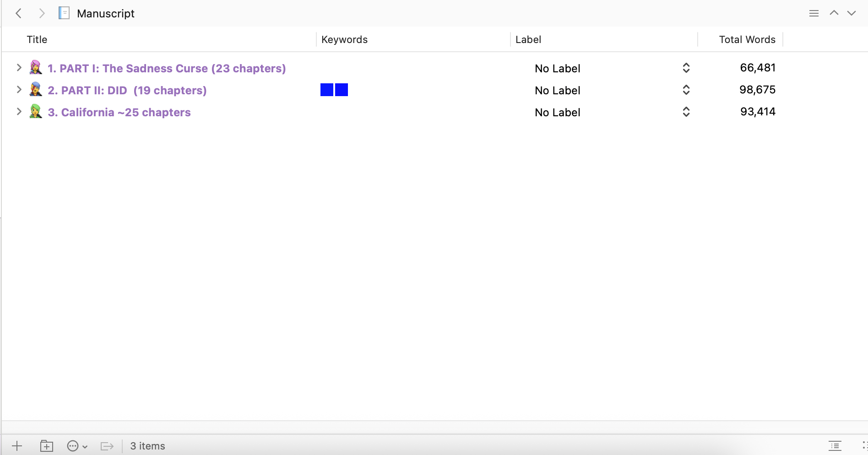Go to next document with down chevron
This screenshot has width=868, height=455.
pyautogui.click(x=851, y=13)
